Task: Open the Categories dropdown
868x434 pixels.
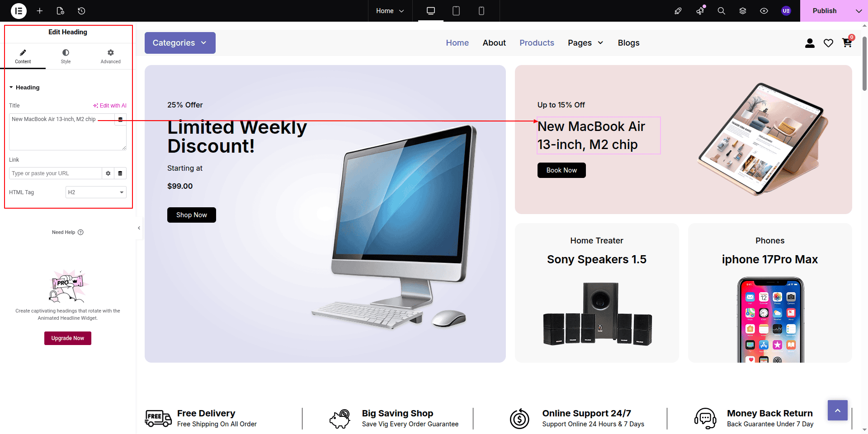Action: (x=180, y=43)
